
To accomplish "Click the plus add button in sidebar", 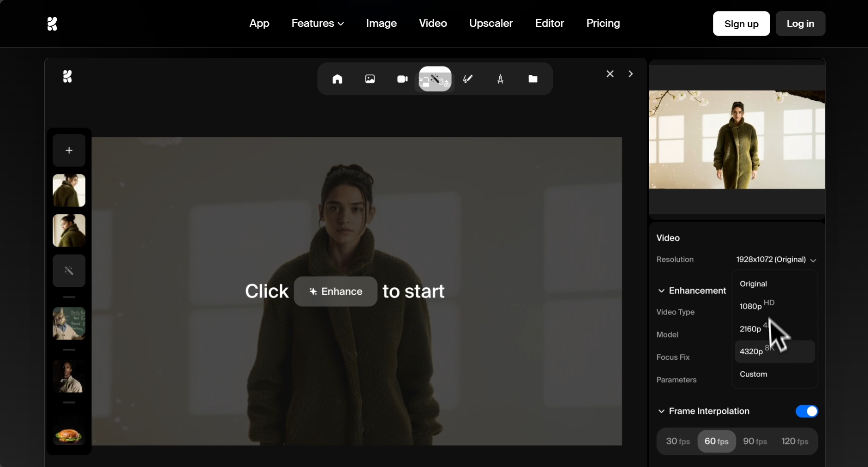I will [x=69, y=150].
